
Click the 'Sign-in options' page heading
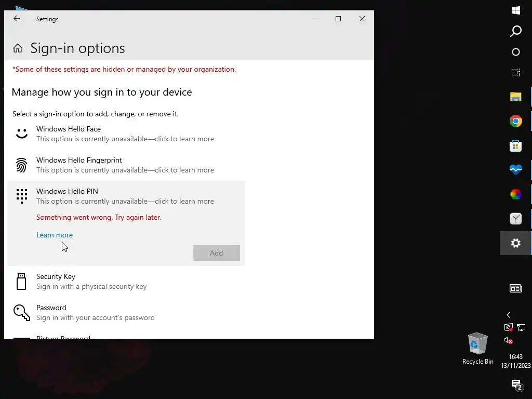coord(78,48)
